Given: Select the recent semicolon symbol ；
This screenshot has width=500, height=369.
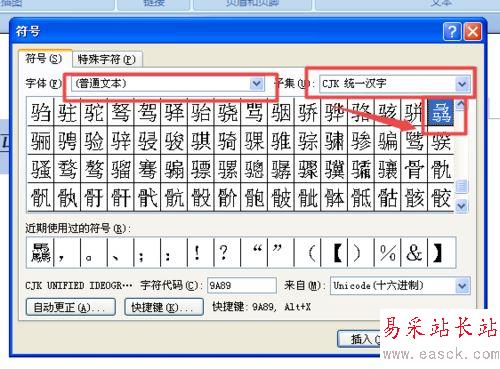Looking at the screenshot, I should click(147, 252).
